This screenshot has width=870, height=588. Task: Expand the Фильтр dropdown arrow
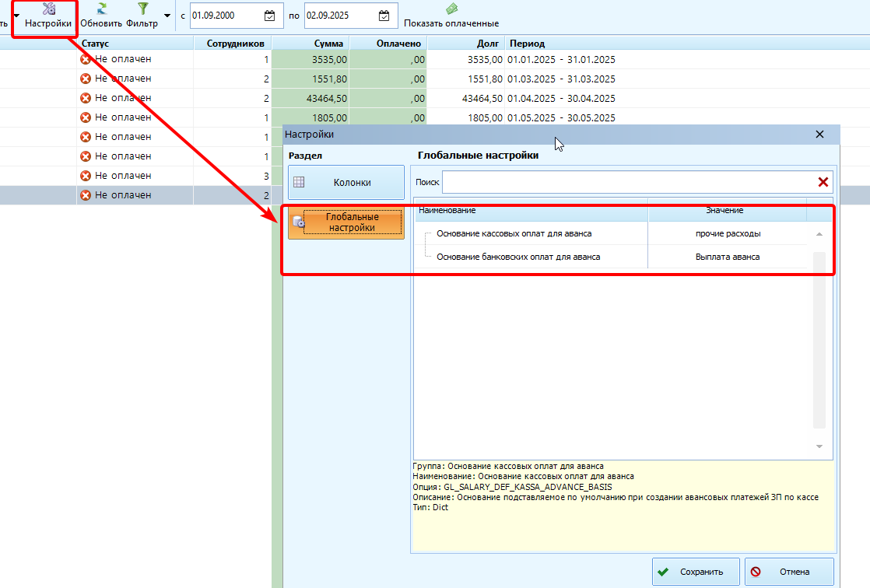pyautogui.click(x=167, y=16)
